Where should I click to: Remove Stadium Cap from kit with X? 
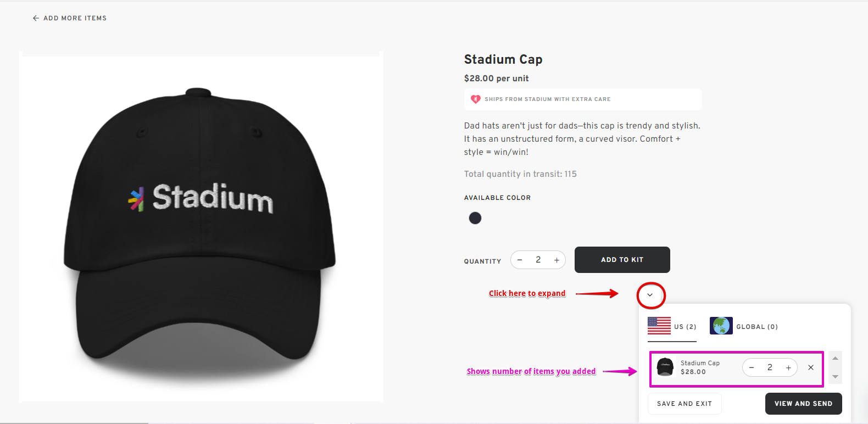pos(811,367)
